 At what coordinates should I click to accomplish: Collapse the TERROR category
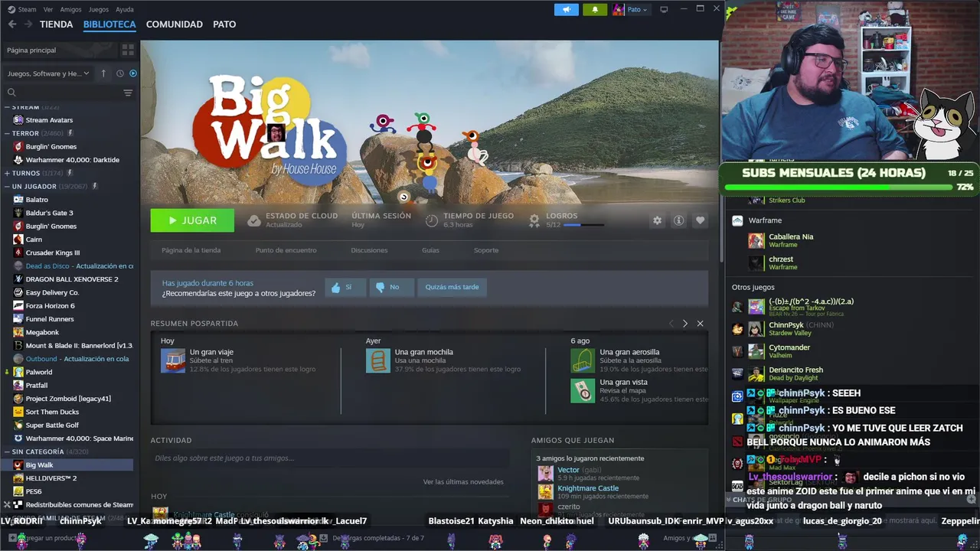click(x=8, y=133)
